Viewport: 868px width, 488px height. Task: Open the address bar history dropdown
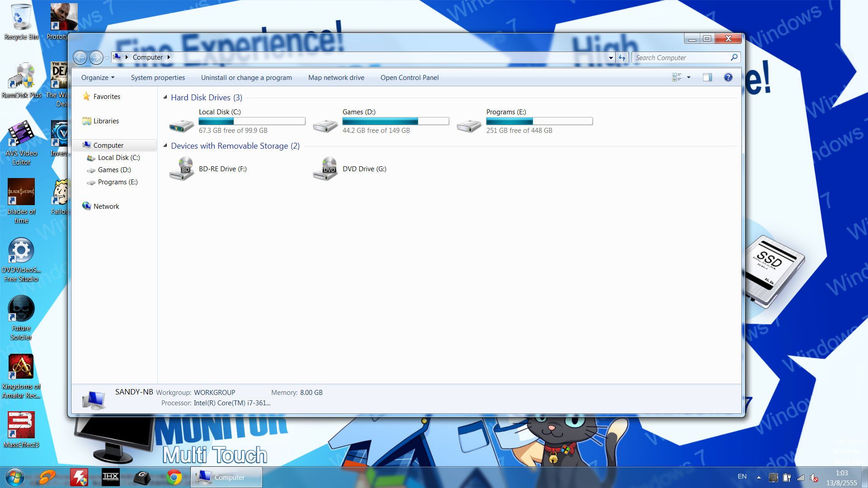pos(611,58)
